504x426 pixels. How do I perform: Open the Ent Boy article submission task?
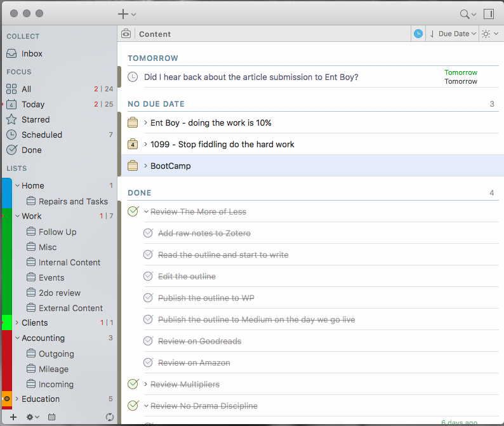point(251,77)
